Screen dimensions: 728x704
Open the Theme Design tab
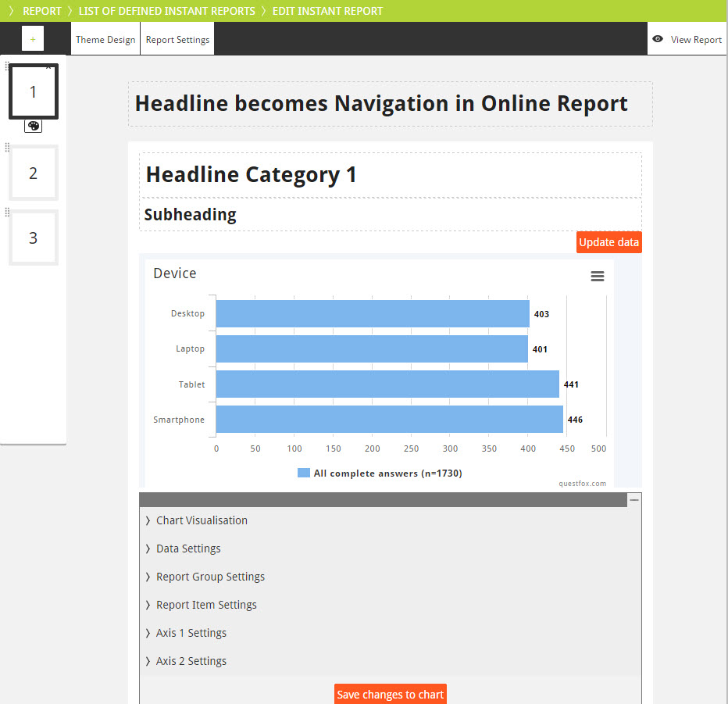pos(105,40)
